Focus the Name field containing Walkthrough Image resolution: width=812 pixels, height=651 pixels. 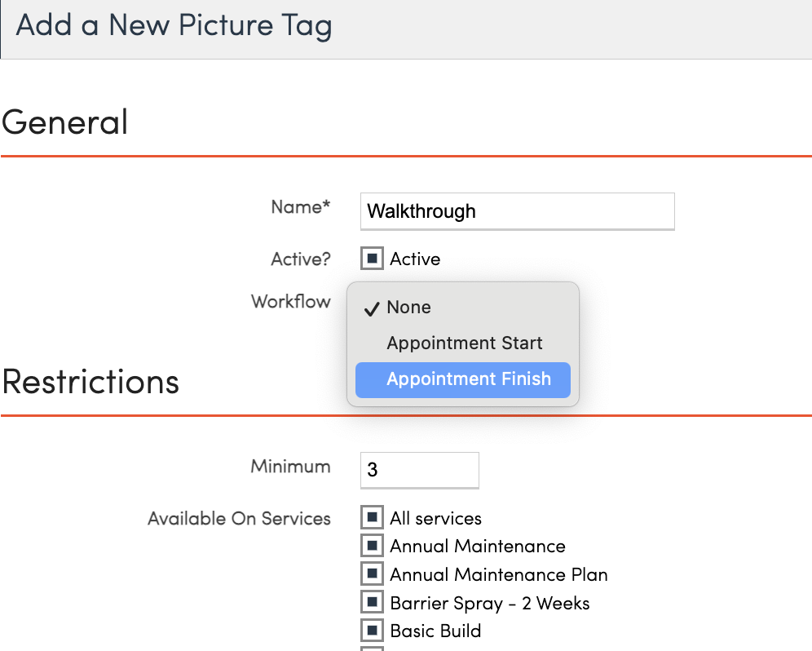coord(517,211)
